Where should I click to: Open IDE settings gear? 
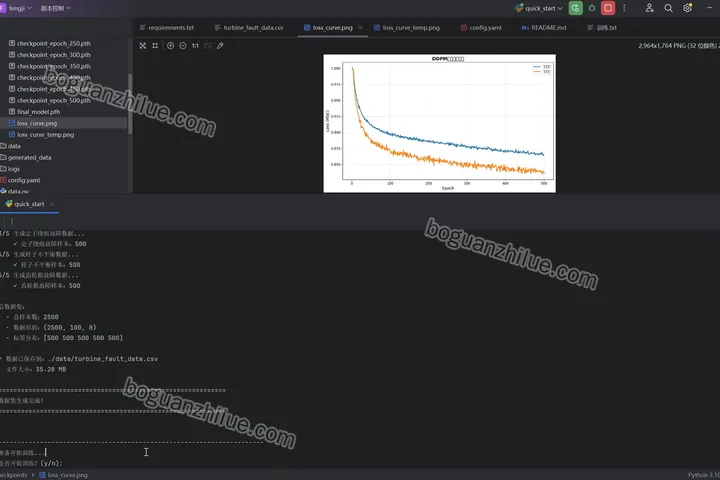687,8
